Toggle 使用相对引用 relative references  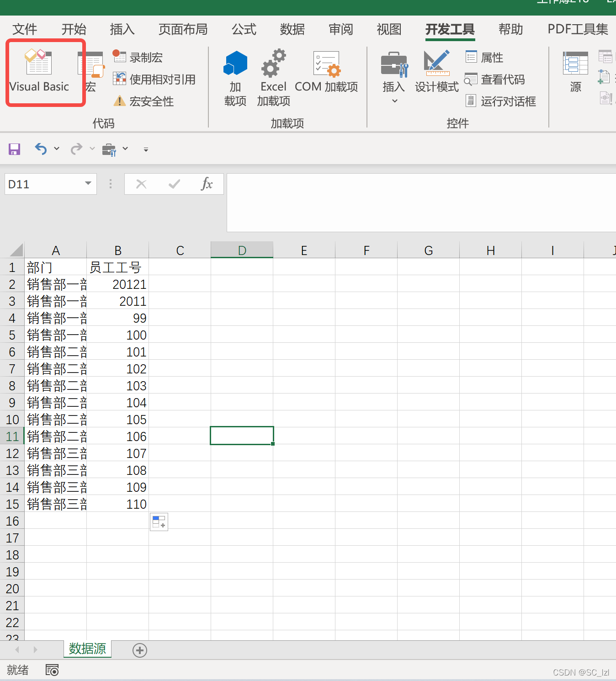[154, 79]
